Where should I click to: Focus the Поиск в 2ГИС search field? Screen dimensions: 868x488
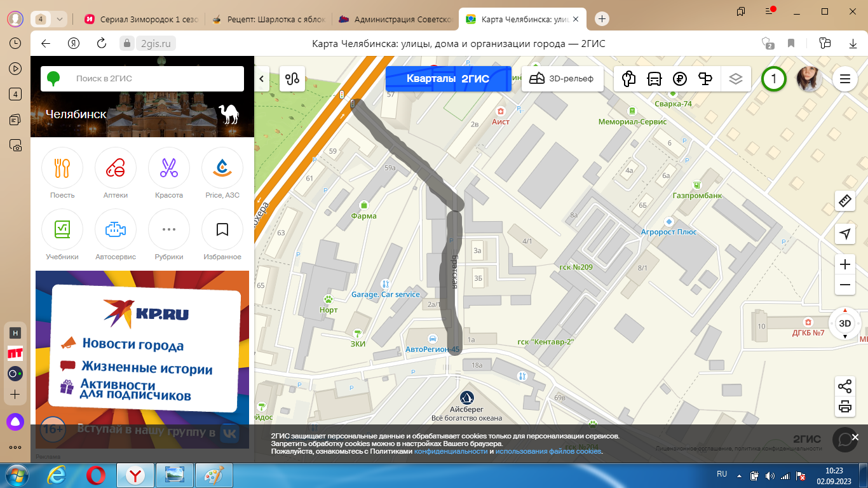pos(142,79)
